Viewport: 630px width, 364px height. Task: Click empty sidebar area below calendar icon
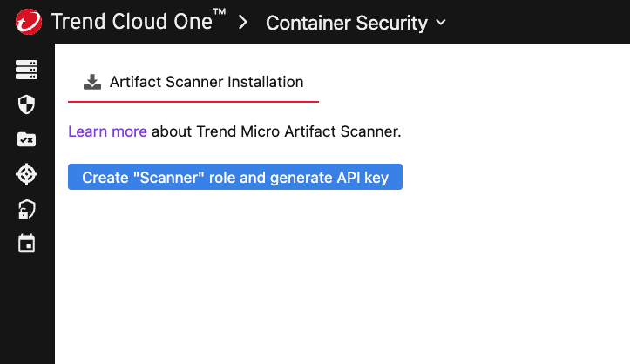(26, 313)
